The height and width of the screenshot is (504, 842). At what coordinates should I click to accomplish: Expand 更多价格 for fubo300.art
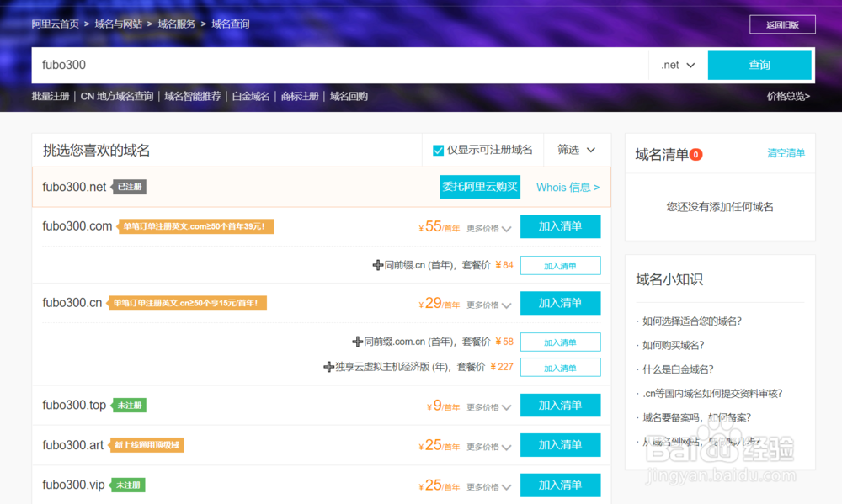pyautogui.click(x=488, y=447)
